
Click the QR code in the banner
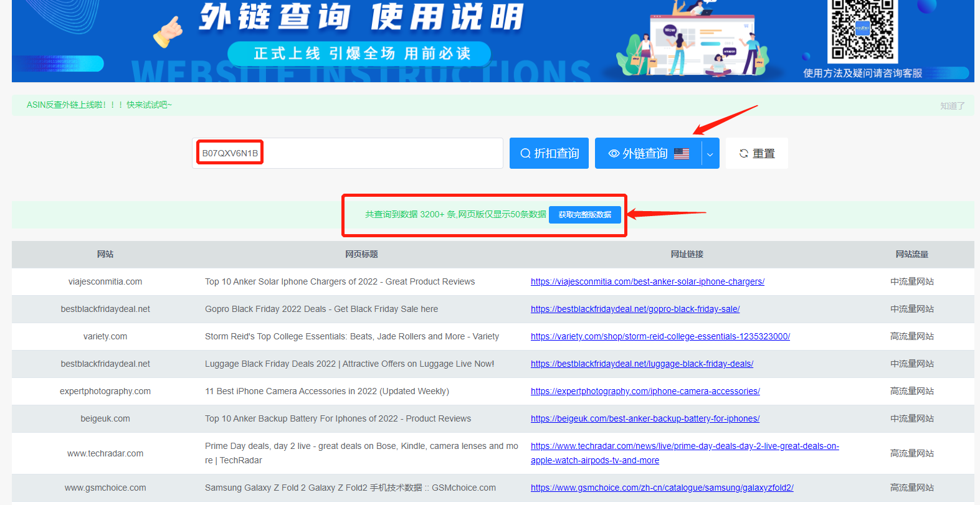pos(863,29)
